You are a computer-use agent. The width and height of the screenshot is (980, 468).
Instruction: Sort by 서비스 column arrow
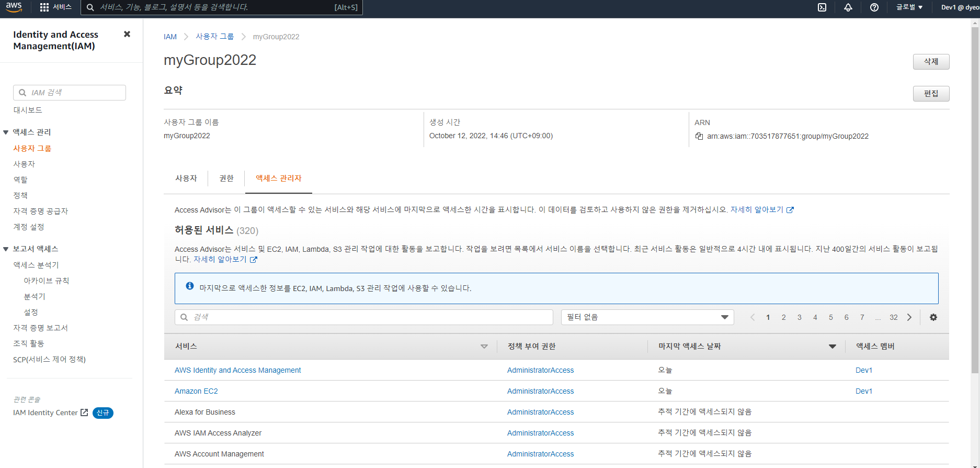(x=484, y=347)
